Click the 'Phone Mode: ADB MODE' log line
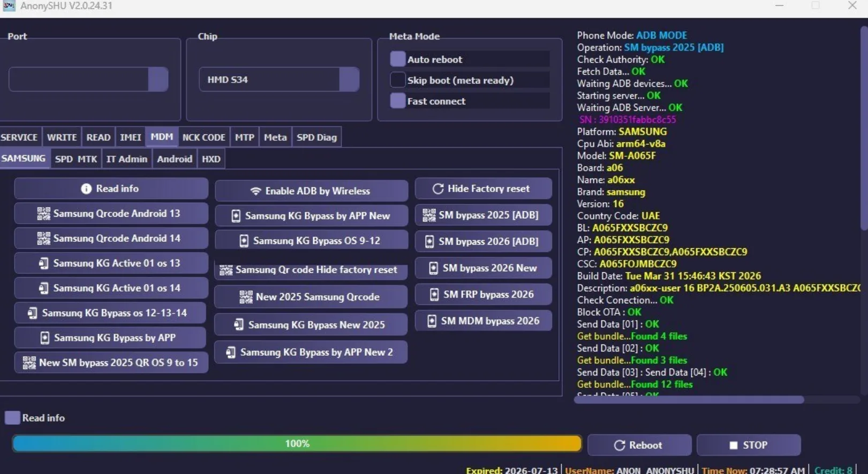Screen dimensions: 868x474 pyautogui.click(x=632, y=35)
